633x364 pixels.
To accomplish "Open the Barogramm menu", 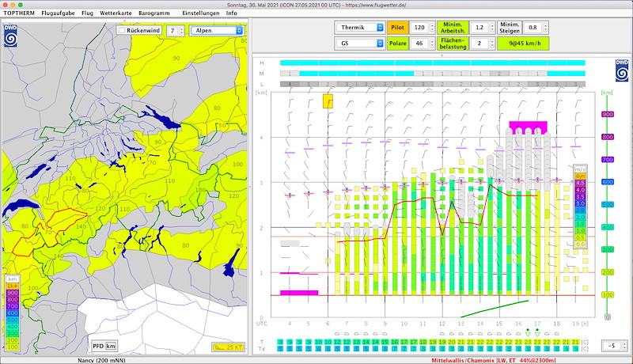I will [154, 13].
